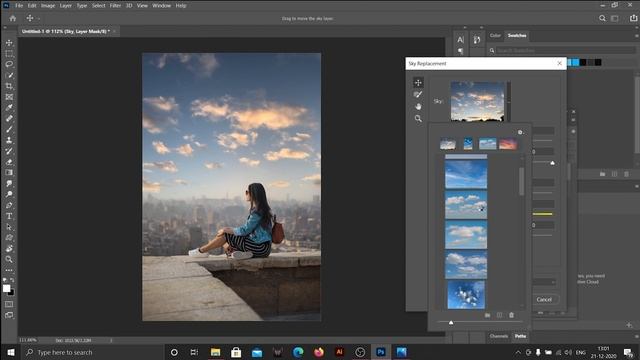Select the Move tool in left toolbar
This screenshot has height=360, width=640.
pos(9,43)
